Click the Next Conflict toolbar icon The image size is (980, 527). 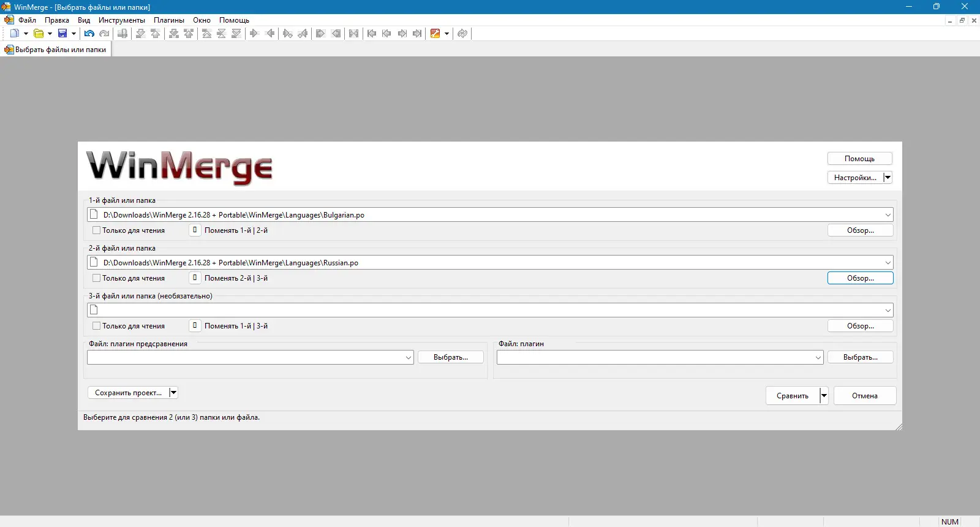(x=174, y=34)
